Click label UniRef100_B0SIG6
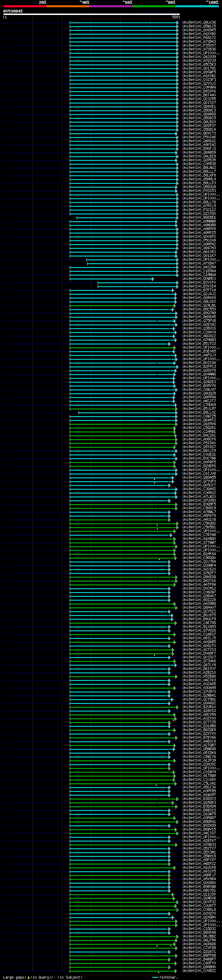Screen dimensions: 222x980 (199, 363)
